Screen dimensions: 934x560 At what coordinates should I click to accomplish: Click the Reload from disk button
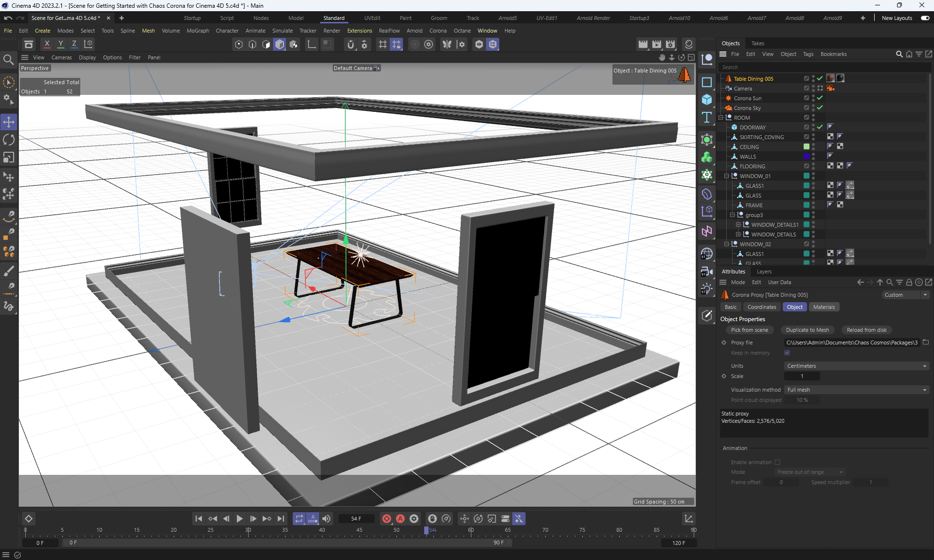(866, 330)
